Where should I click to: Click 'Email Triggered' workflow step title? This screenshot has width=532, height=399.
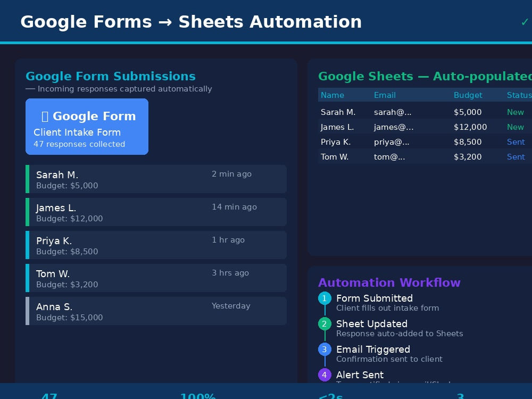pos(373,350)
